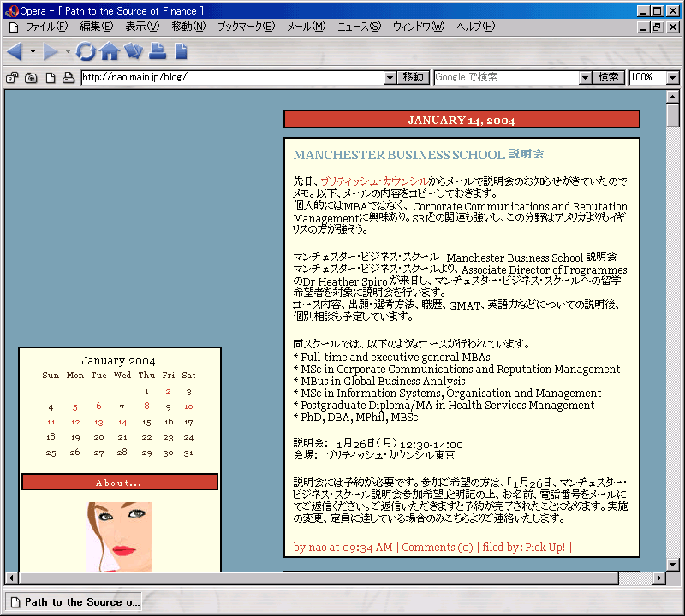Toggle document mode icon left of printer

click(51, 78)
